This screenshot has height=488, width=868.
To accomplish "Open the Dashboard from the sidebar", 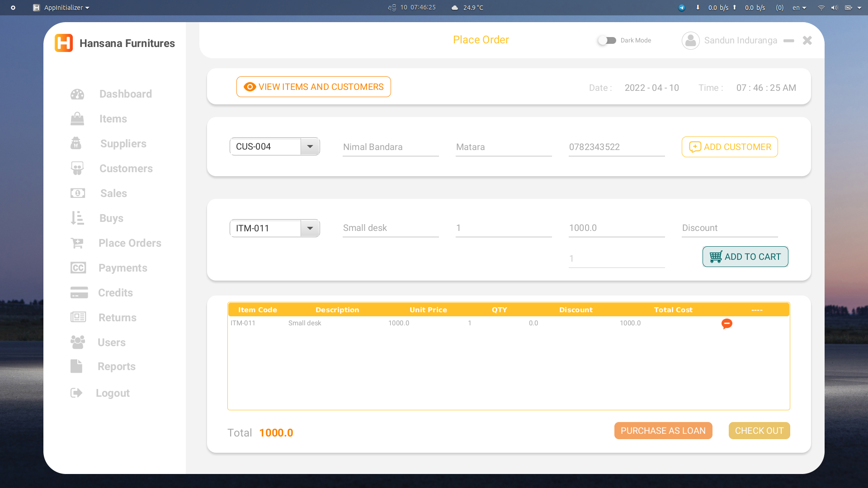I will tap(77, 94).
